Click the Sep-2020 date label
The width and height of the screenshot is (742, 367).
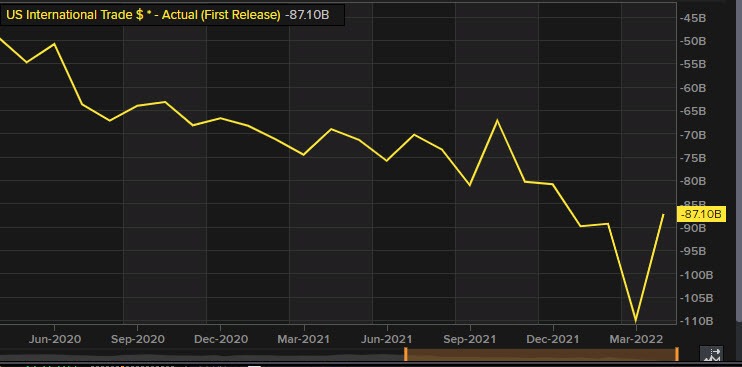click(x=138, y=339)
